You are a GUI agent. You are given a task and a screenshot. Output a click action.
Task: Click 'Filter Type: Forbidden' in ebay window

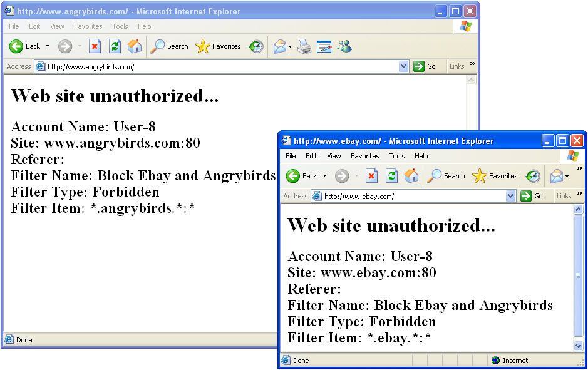tap(362, 321)
